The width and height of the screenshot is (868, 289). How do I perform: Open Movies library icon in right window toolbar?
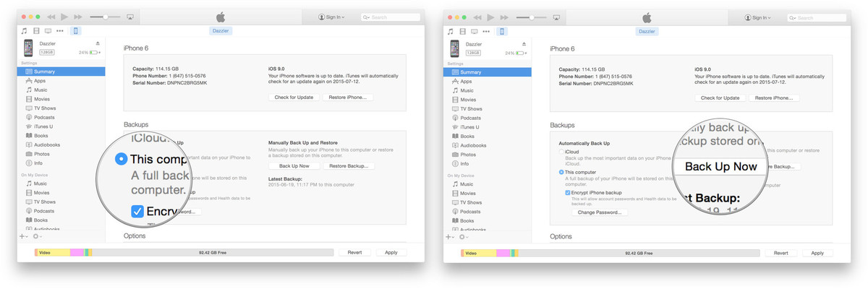[x=461, y=31]
